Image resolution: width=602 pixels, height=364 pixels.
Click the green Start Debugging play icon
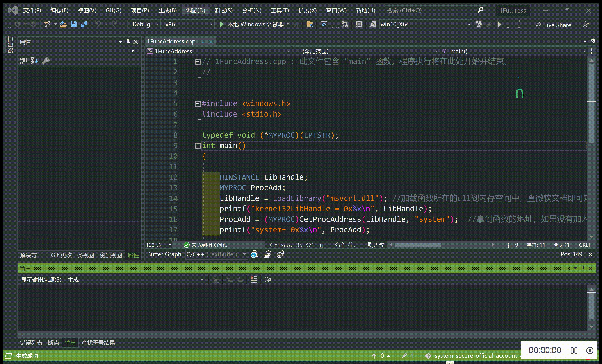pos(222,24)
